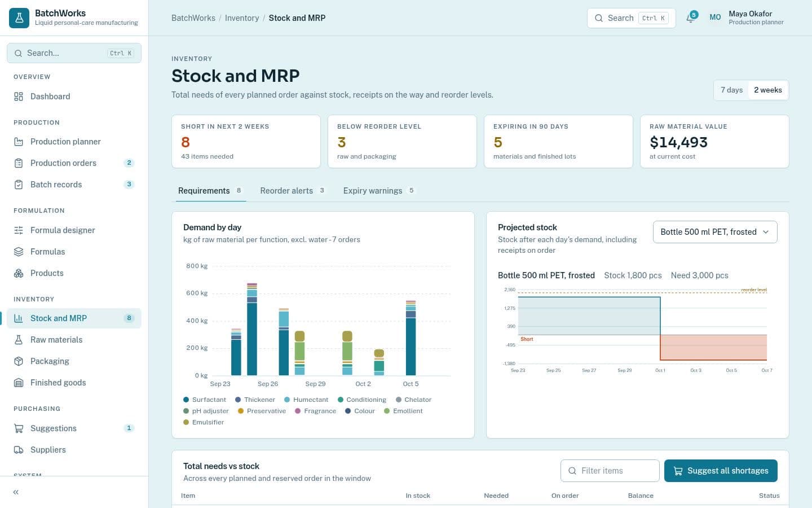Click the Filter items field
The image size is (812, 508).
pos(610,471)
